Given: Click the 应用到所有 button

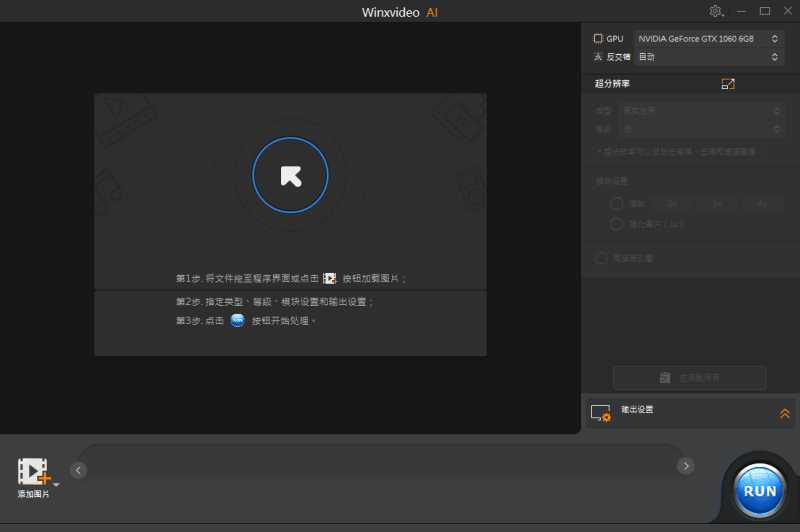Looking at the screenshot, I should click(689, 378).
